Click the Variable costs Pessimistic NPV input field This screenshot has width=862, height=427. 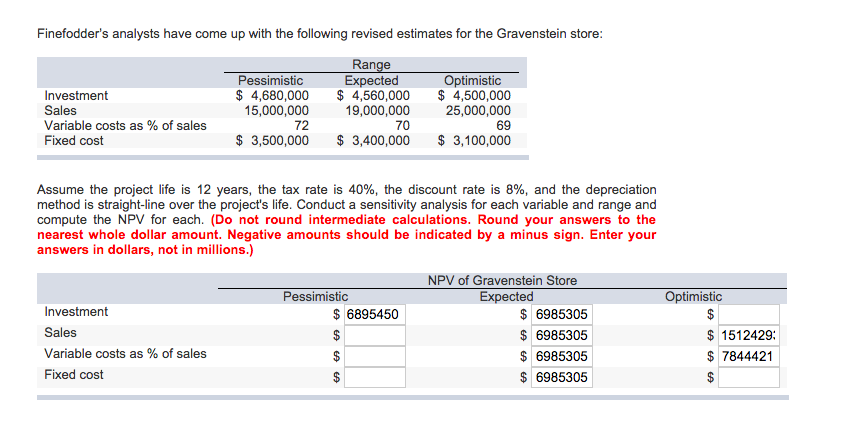(x=375, y=356)
